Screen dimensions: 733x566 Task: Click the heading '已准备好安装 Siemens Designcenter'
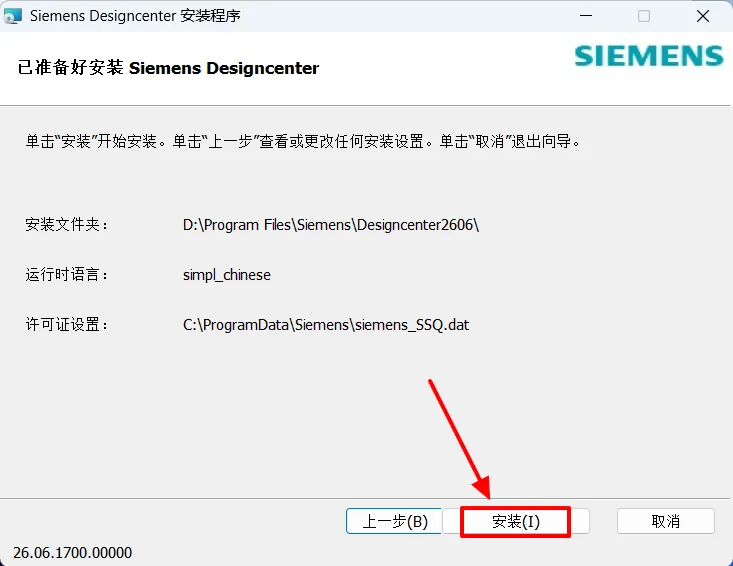coord(168,68)
